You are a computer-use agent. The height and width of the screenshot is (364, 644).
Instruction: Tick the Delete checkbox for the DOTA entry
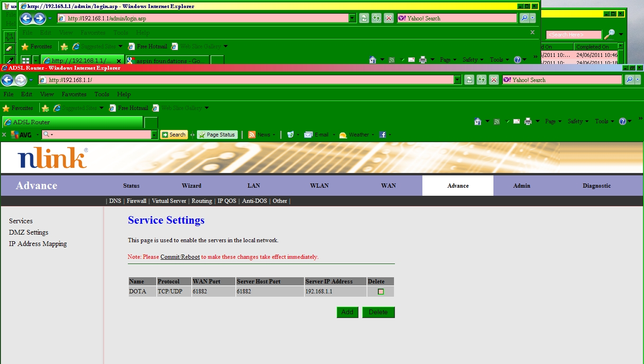(x=381, y=291)
